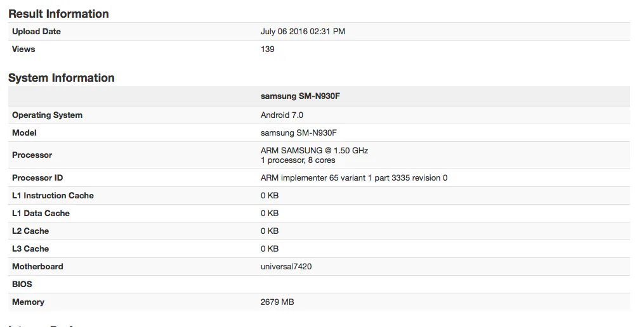Click the Model value samsung SM-N930F
This screenshot has height=327, width=644.
[299, 132]
